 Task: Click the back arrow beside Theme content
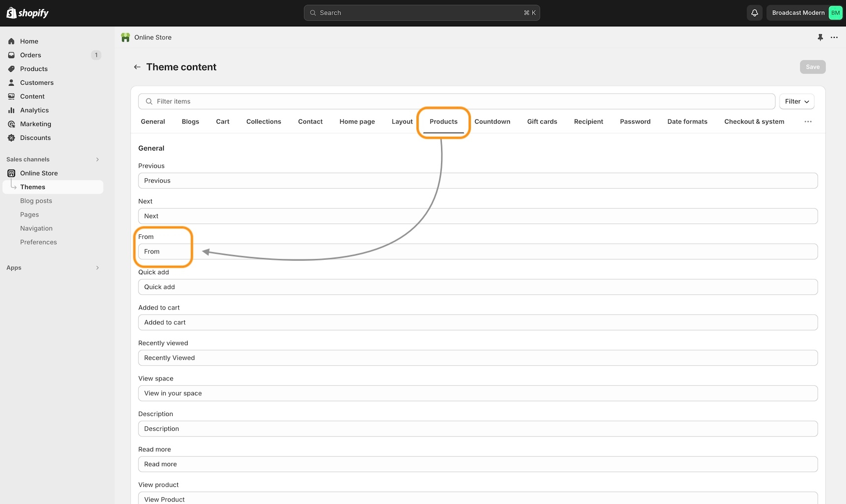pyautogui.click(x=137, y=67)
